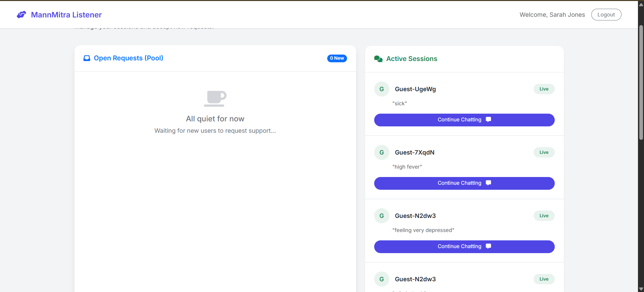This screenshot has height=292, width=644.
Task: Click the speech bubble icon in Guest-UgeWg's button
Action: pos(488,120)
